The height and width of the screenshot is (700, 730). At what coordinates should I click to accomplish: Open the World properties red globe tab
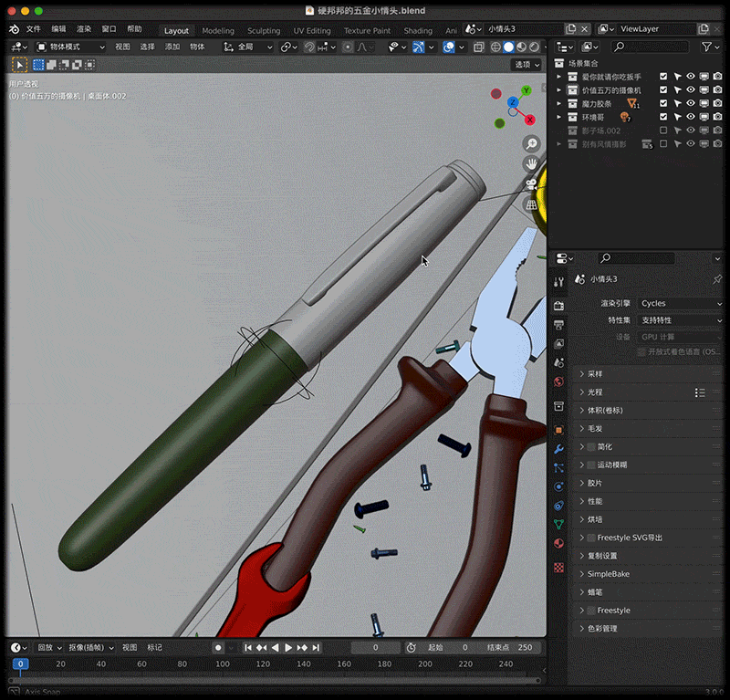click(x=559, y=381)
